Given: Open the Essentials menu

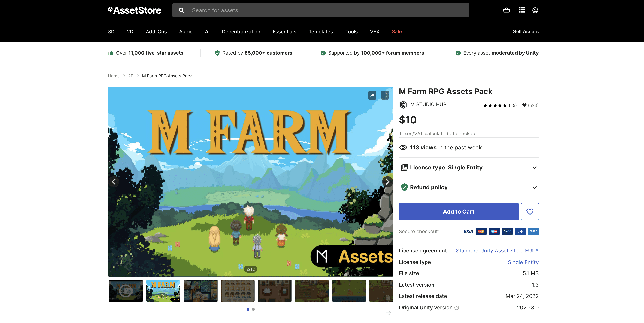Looking at the screenshot, I should [284, 32].
